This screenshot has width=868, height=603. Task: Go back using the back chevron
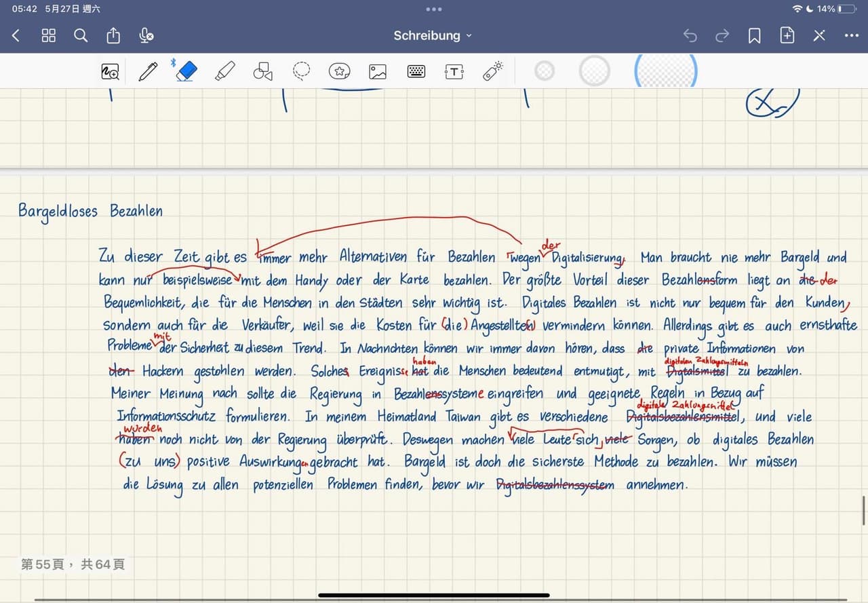(16, 36)
